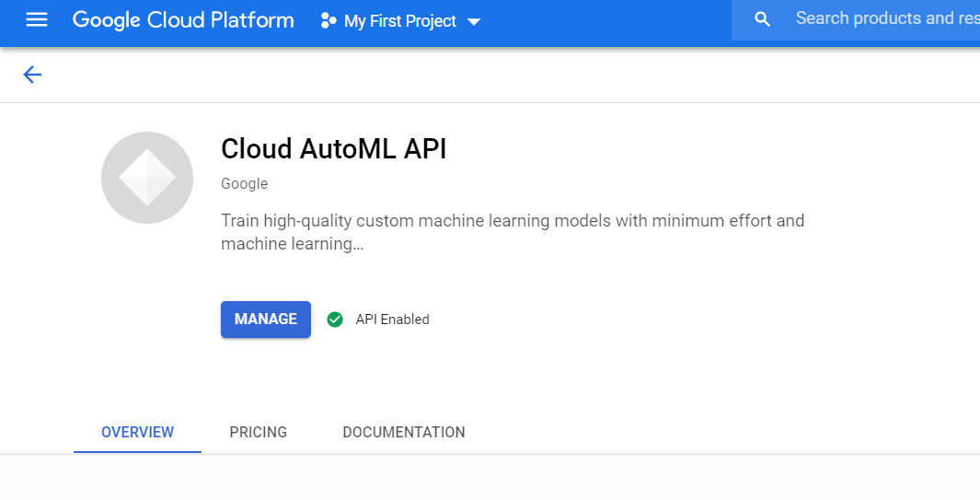
Task: Click the MANAGE button
Action: (266, 320)
